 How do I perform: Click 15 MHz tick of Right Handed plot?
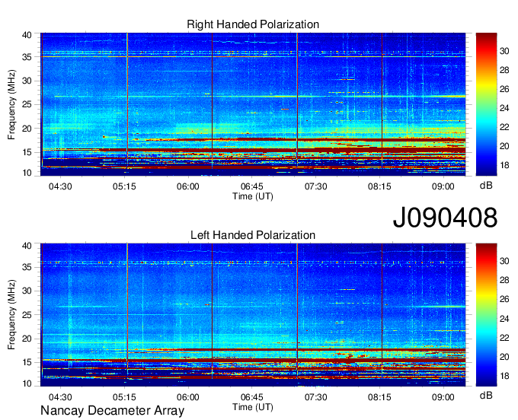(27, 152)
